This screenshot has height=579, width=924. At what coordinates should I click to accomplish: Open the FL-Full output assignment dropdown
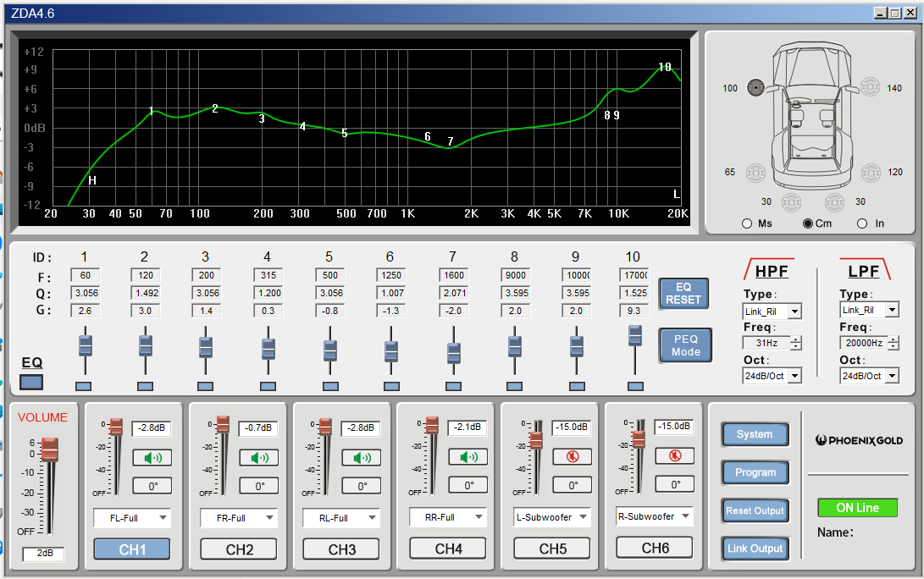point(132,518)
